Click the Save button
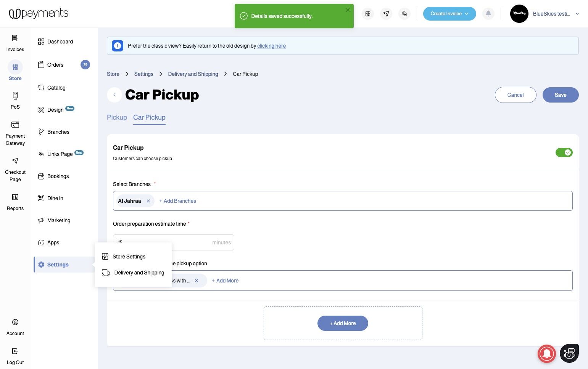Image resolution: width=588 pixels, height=369 pixels. 560,95
